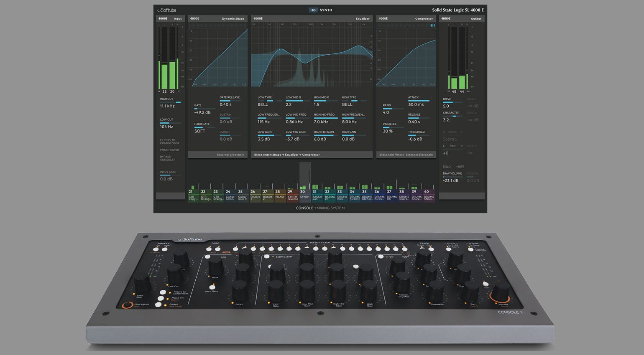Open the 4000E Compressor section header
The width and height of the screenshot is (644, 355).
pyautogui.click(x=406, y=18)
